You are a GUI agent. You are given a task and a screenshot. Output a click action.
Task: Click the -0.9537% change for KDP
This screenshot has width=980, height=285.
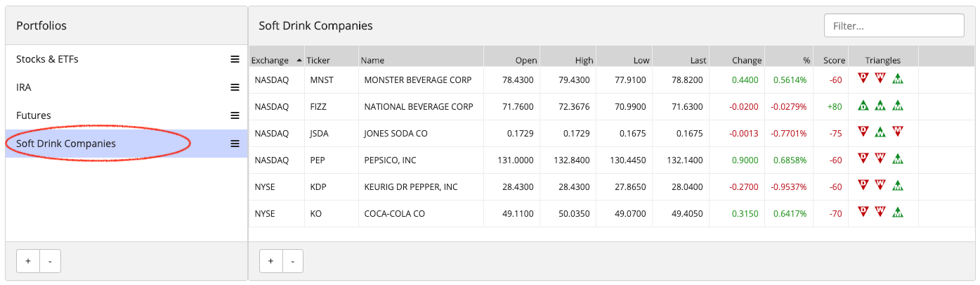(788, 187)
